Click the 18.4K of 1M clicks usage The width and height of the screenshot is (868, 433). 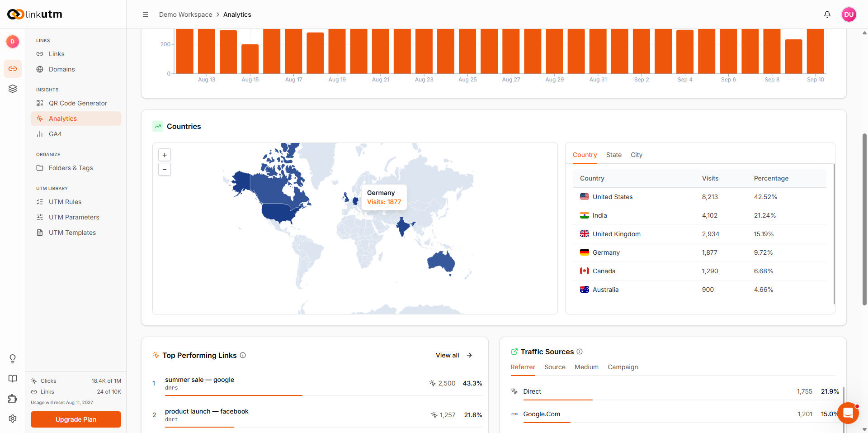[106, 381]
